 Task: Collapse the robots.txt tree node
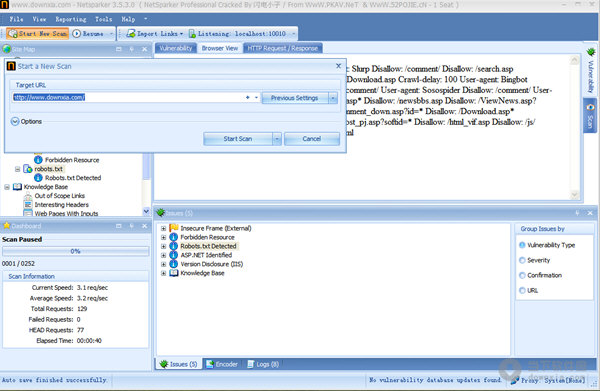point(17,169)
